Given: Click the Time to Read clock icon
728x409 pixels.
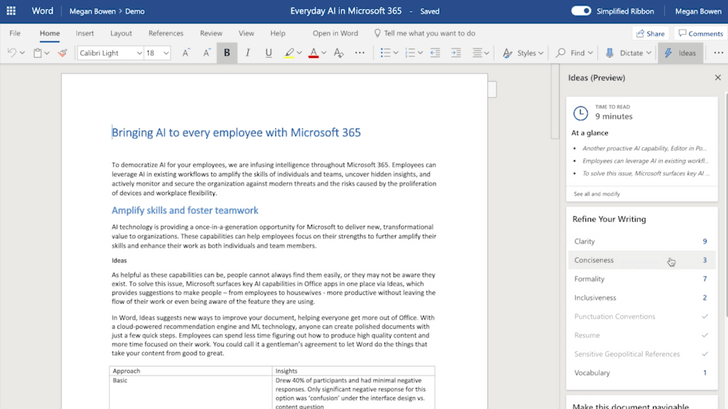Looking at the screenshot, I should [x=580, y=113].
